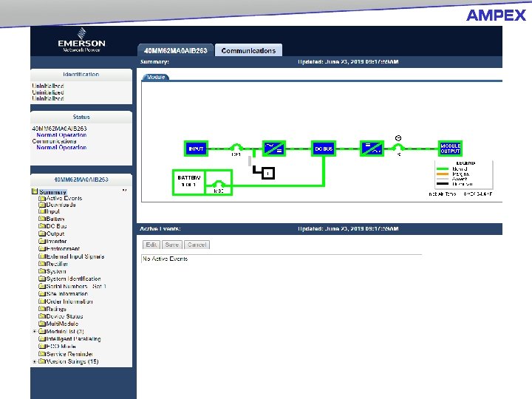
Task: Click the Active Events updated timestamp
Action: [x=348, y=228]
